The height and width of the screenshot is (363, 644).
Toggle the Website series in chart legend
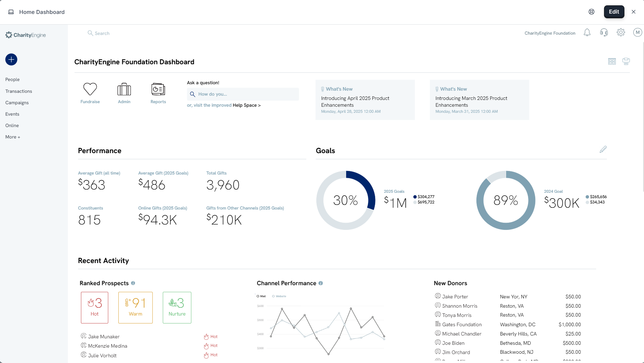coord(279,296)
